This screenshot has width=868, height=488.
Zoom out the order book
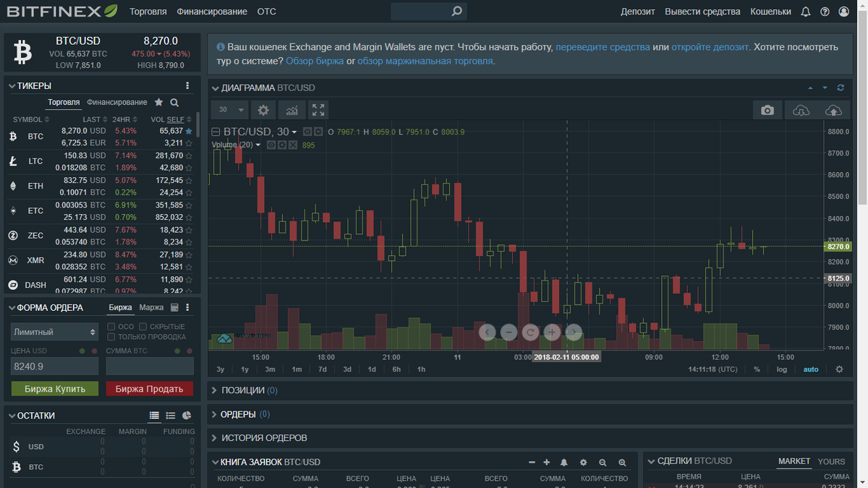(603, 462)
